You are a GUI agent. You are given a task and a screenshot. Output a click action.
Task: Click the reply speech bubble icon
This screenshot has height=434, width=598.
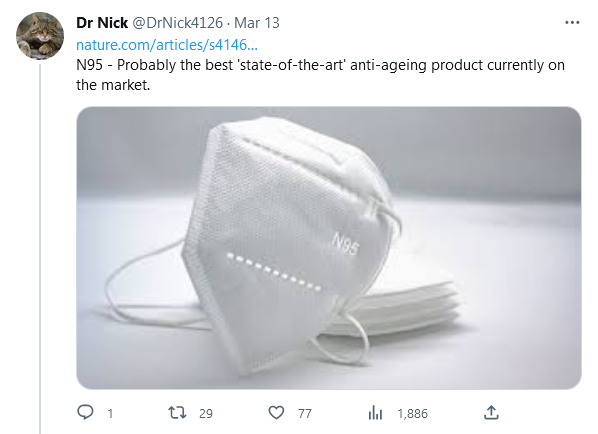(85, 412)
